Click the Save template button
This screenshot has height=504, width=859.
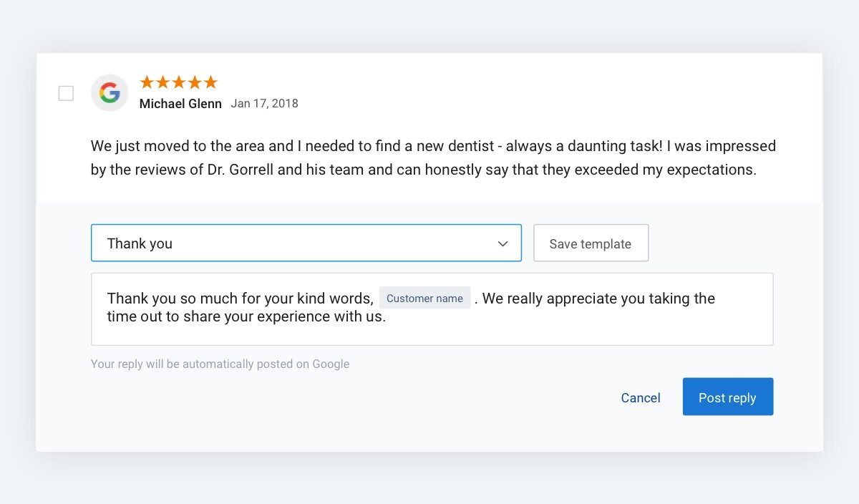pos(591,243)
